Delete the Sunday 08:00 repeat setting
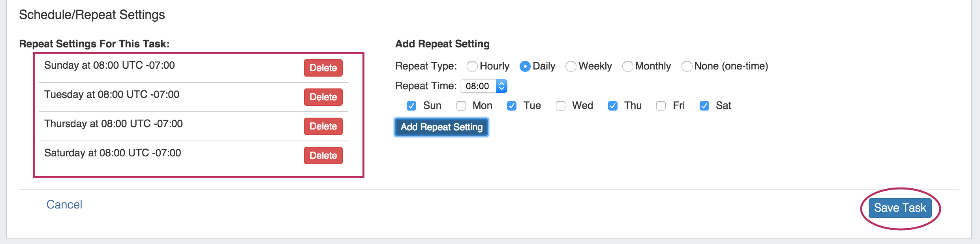This screenshot has width=980, height=244. pos(323,68)
